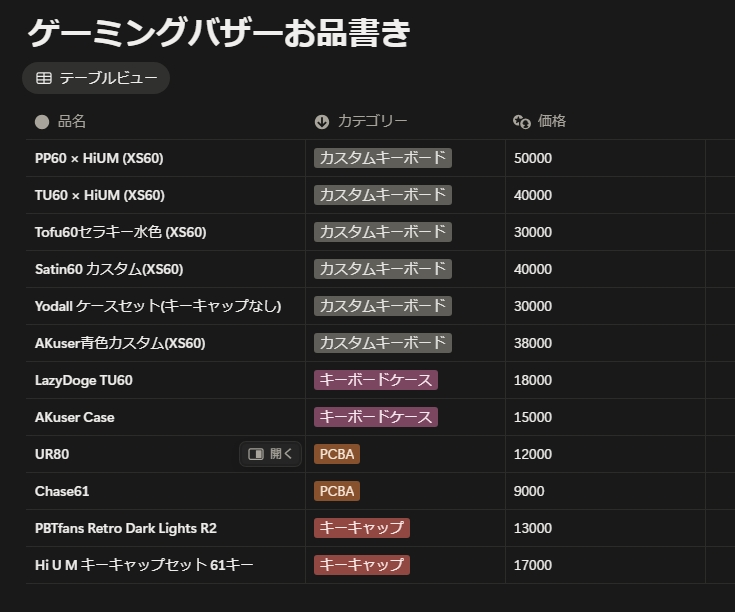The width and height of the screenshot is (735, 612).
Task: Click the カスタムキーボード tag on Satin60 row
Action: [x=383, y=269]
